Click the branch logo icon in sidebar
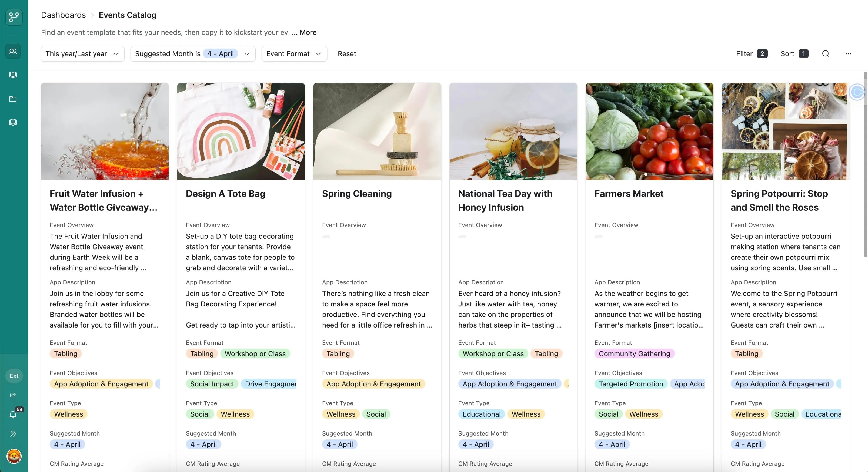Image resolution: width=868 pixels, height=472 pixels. (x=14, y=17)
